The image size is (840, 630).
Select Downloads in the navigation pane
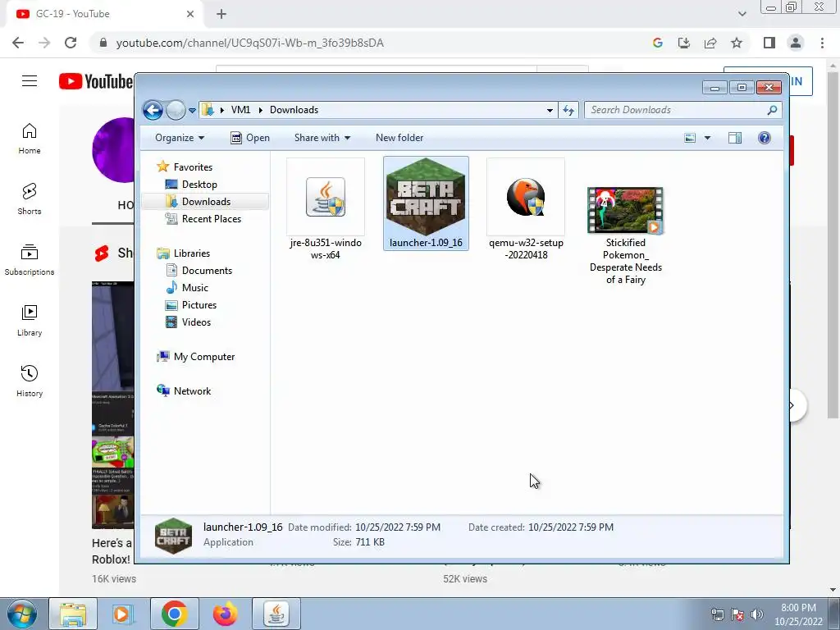206,202
